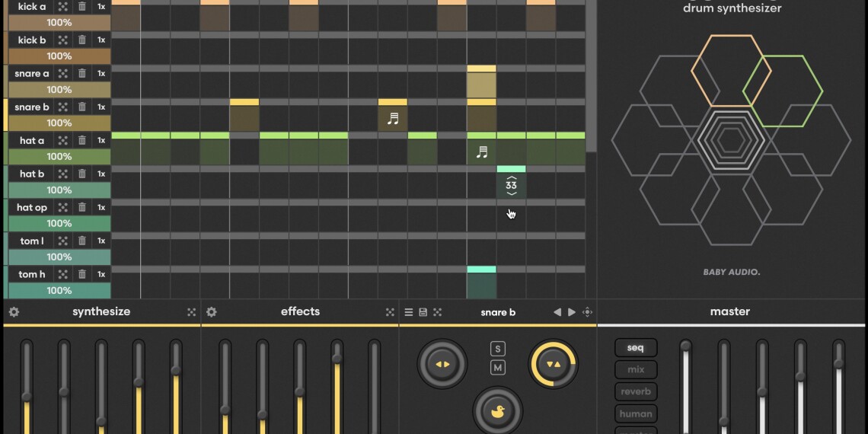The height and width of the screenshot is (434, 868).
Task: Open the human master section
Action: click(636, 414)
